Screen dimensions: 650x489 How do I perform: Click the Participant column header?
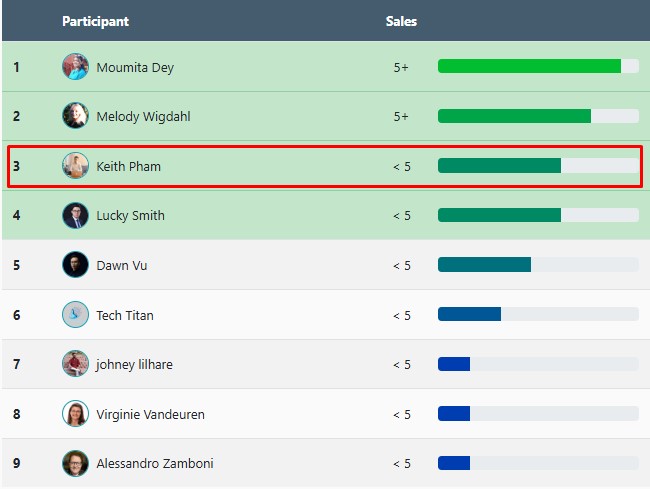click(x=95, y=21)
